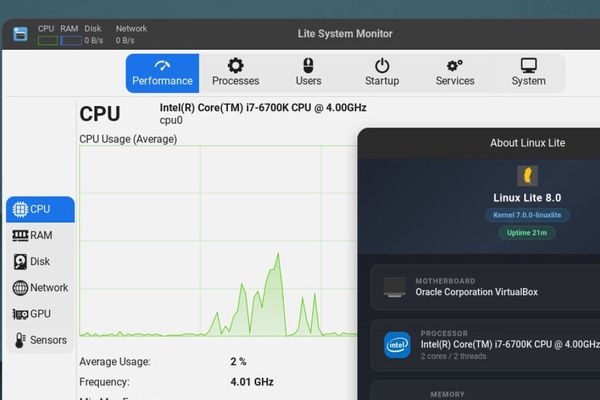The width and height of the screenshot is (600, 400).
Task: Click the Memory card heading
Action: tap(447, 394)
